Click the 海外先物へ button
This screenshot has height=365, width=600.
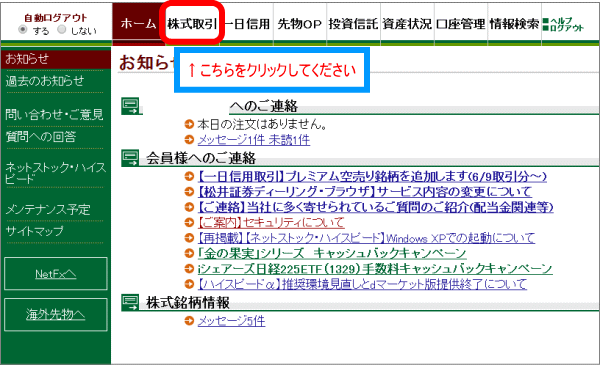(55, 314)
